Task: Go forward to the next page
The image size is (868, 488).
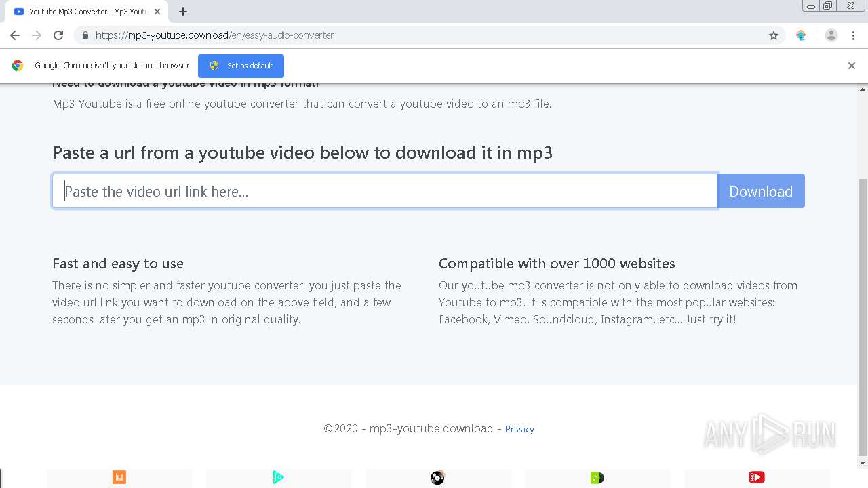Action: [x=37, y=35]
